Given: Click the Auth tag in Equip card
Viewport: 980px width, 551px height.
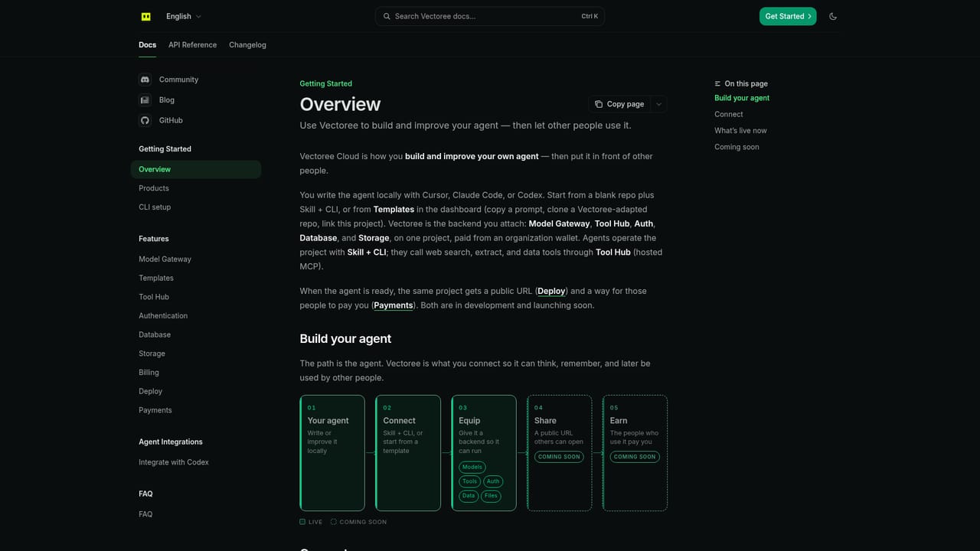Looking at the screenshot, I should click(493, 481).
